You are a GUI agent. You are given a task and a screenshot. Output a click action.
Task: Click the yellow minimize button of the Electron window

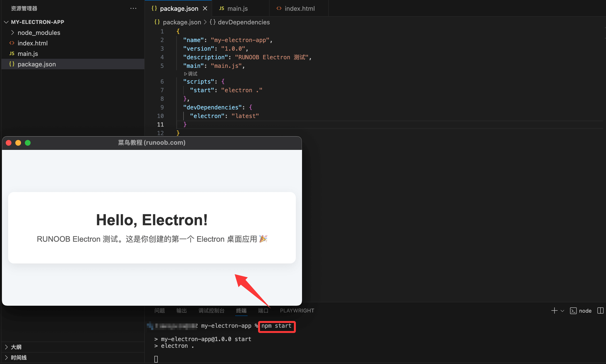click(x=18, y=143)
